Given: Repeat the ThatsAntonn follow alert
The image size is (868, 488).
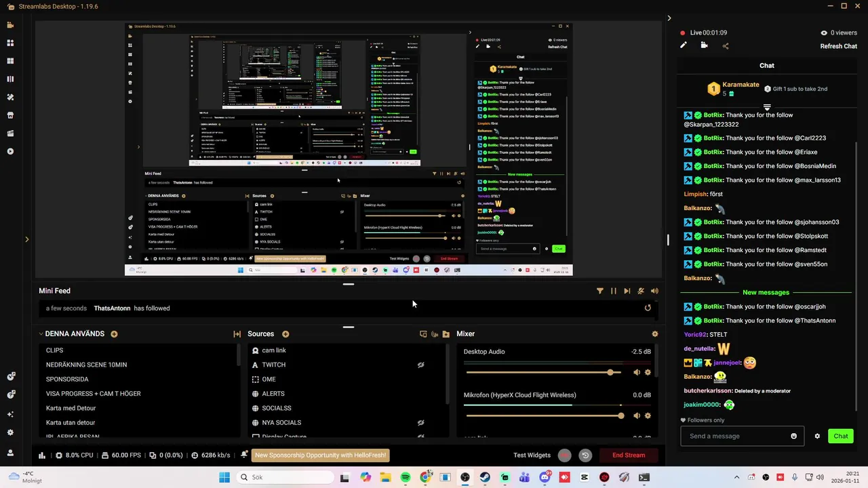Looking at the screenshot, I should [x=648, y=308].
